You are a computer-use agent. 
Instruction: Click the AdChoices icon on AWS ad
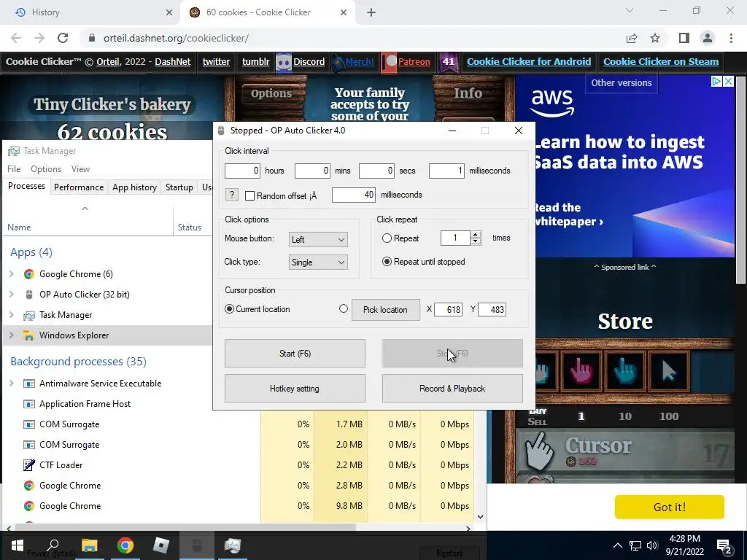[716, 82]
